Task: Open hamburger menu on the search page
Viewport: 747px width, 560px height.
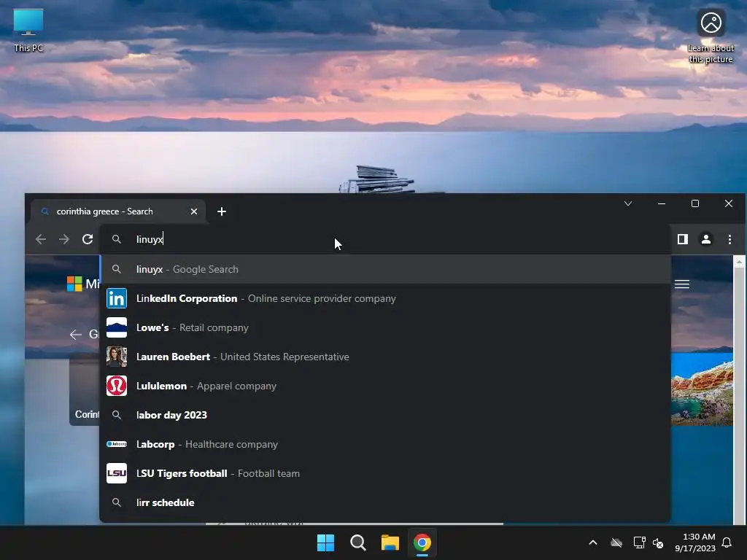Action: coord(682,284)
